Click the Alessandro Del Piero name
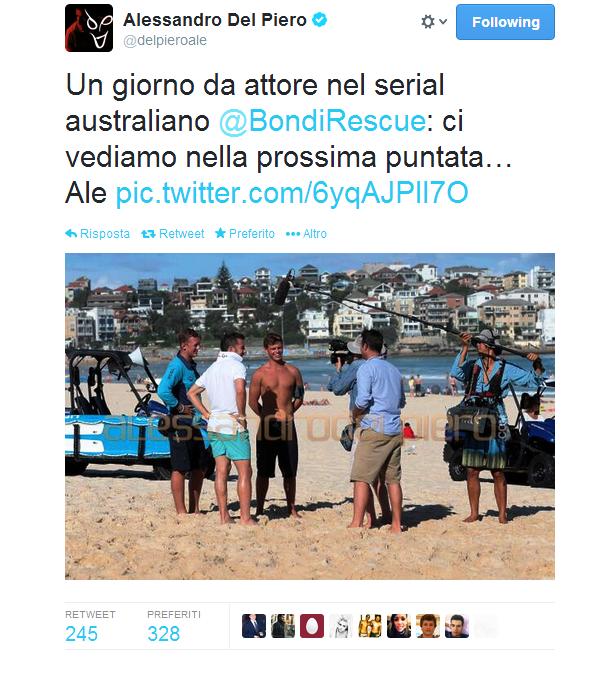Screen dimensions: 594x694 tap(215, 20)
